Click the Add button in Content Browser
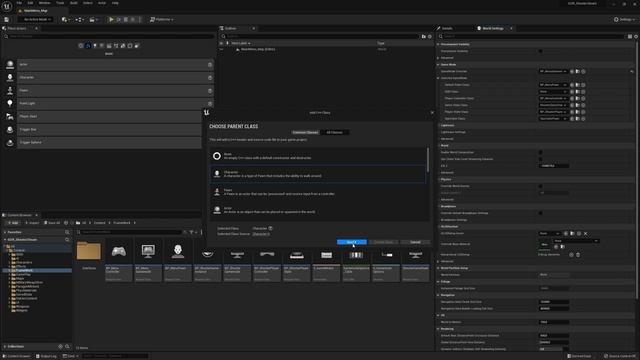640x360 pixels. coord(13,223)
